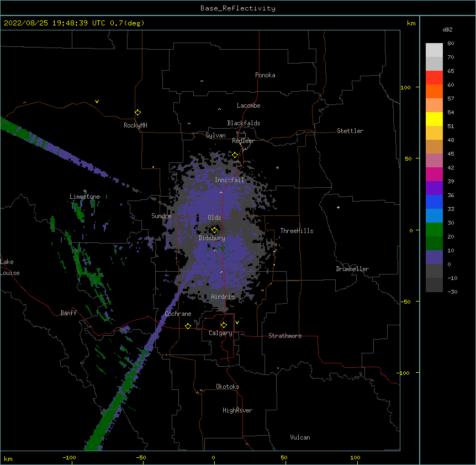Click the Drumheller city label
This screenshot has width=476, height=465.
(x=352, y=269)
